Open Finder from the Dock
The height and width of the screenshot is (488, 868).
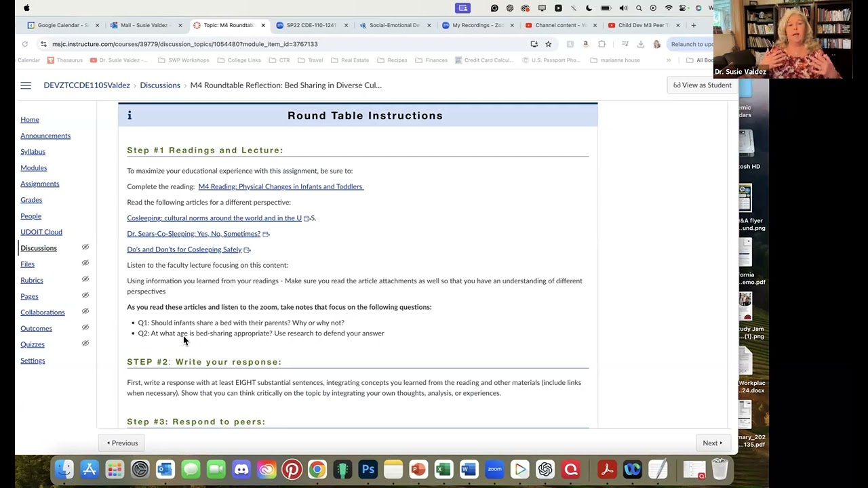pyautogui.click(x=64, y=469)
